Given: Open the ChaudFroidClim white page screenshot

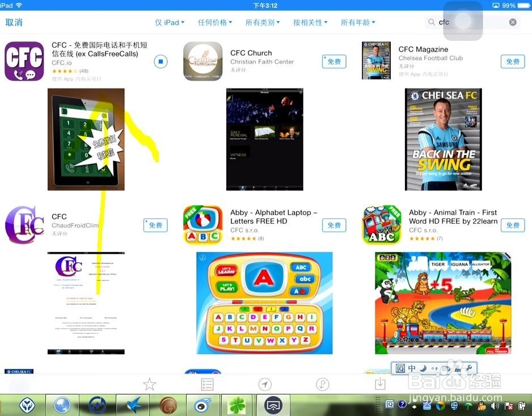Looking at the screenshot, I should tap(86, 303).
